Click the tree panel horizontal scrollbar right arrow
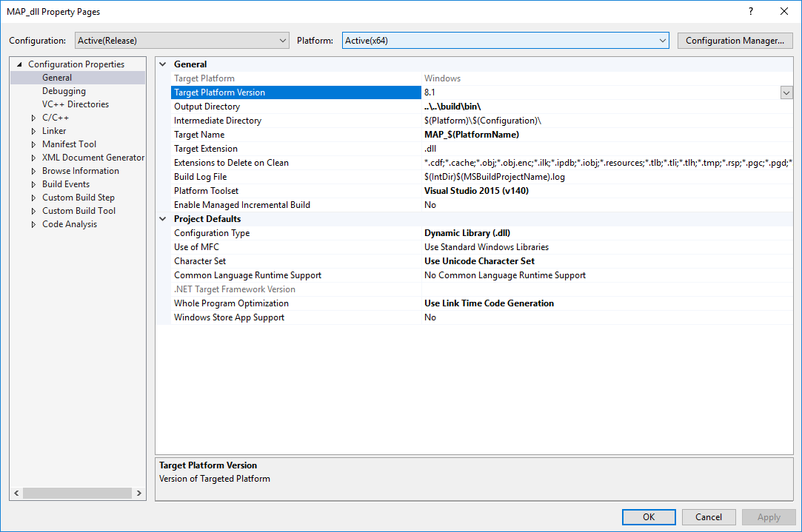The height and width of the screenshot is (532, 802). click(x=139, y=492)
